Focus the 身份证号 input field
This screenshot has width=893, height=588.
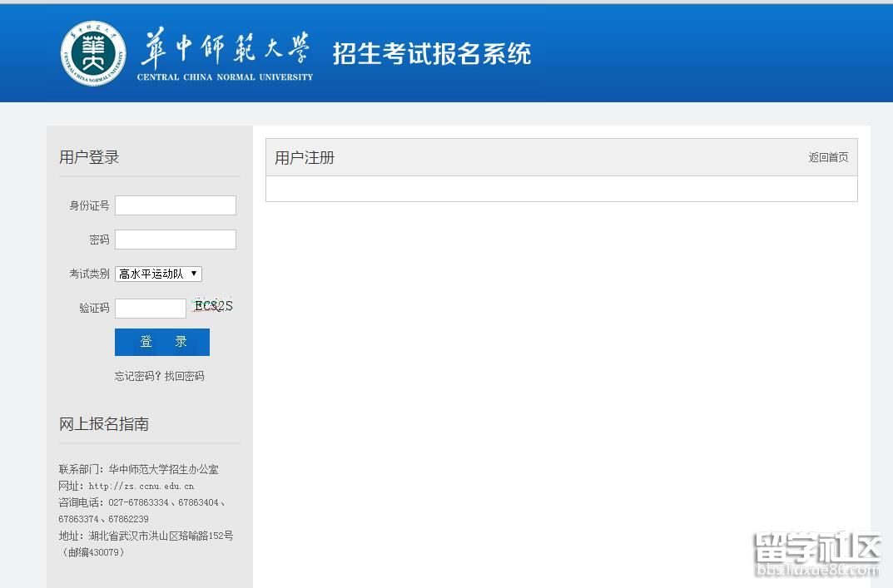click(175, 205)
